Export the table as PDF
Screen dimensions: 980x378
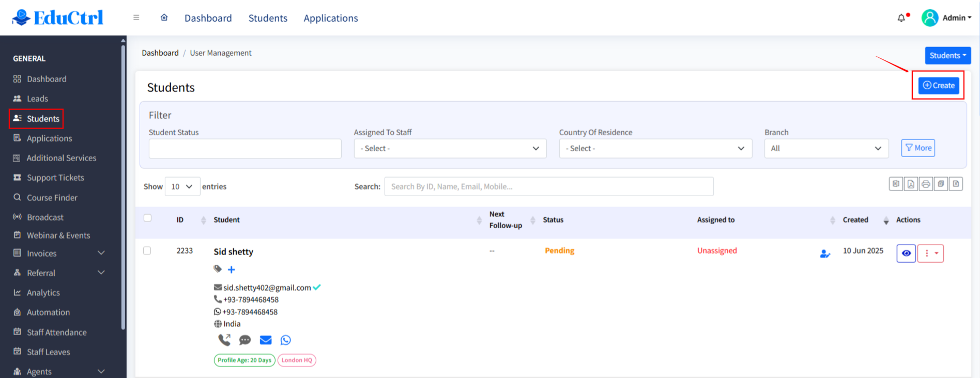tap(911, 184)
